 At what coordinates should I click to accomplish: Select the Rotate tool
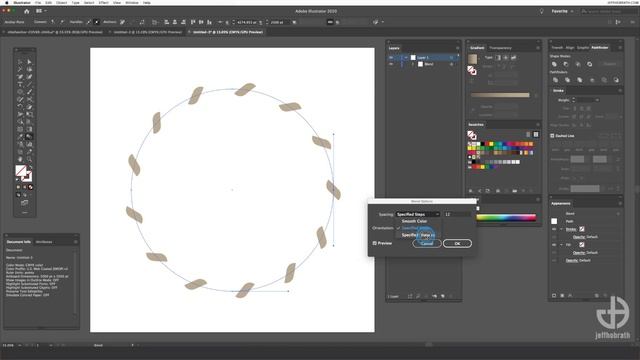(20, 107)
